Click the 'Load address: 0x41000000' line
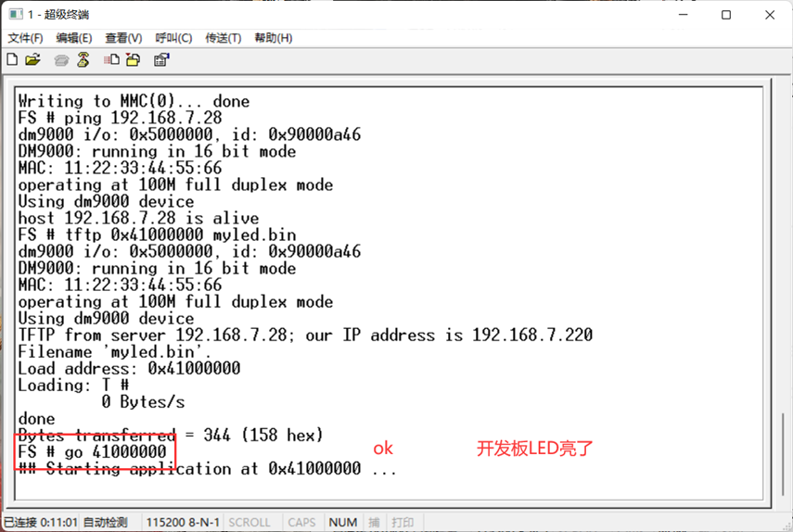This screenshot has width=793, height=532. pos(130,368)
